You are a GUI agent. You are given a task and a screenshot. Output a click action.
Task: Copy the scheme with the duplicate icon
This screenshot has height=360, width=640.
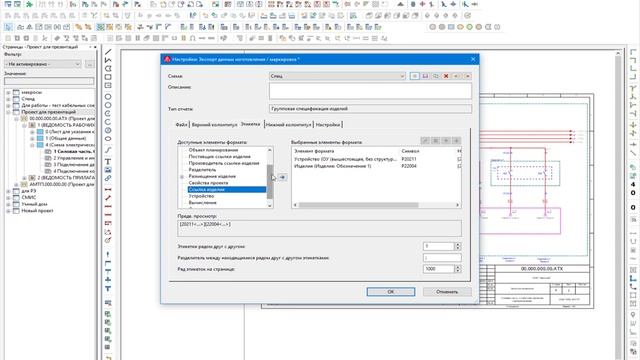[x=436, y=76]
